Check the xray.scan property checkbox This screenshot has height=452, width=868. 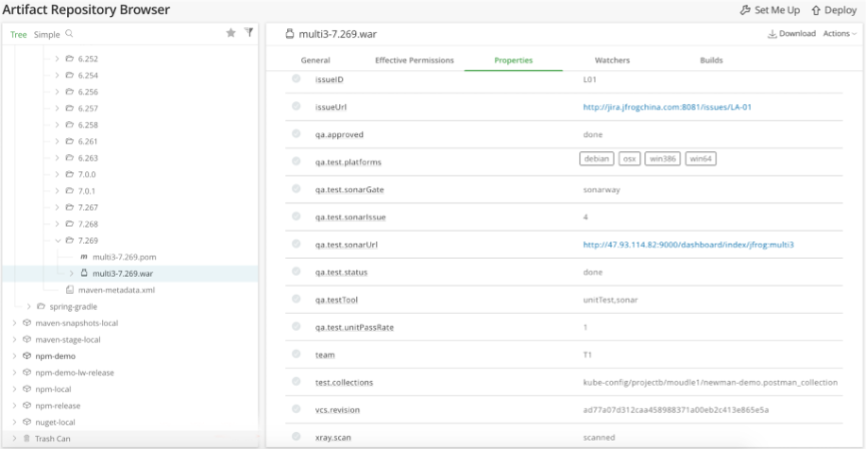pyautogui.click(x=296, y=437)
